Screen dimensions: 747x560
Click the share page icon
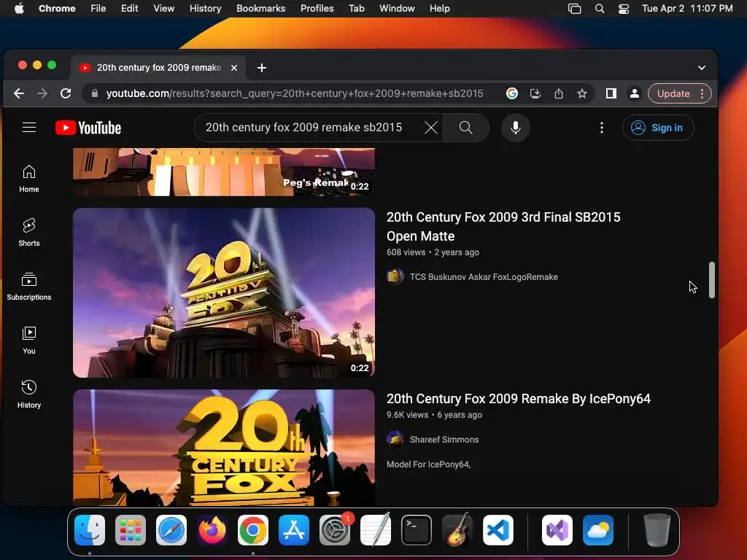coord(559,93)
